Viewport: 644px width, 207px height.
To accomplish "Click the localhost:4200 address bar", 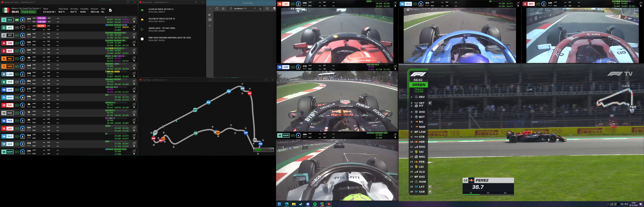I will point(240,8).
